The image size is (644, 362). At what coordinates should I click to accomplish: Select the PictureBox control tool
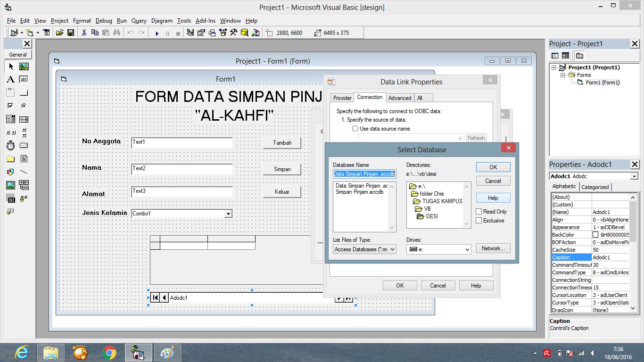pos(24,66)
